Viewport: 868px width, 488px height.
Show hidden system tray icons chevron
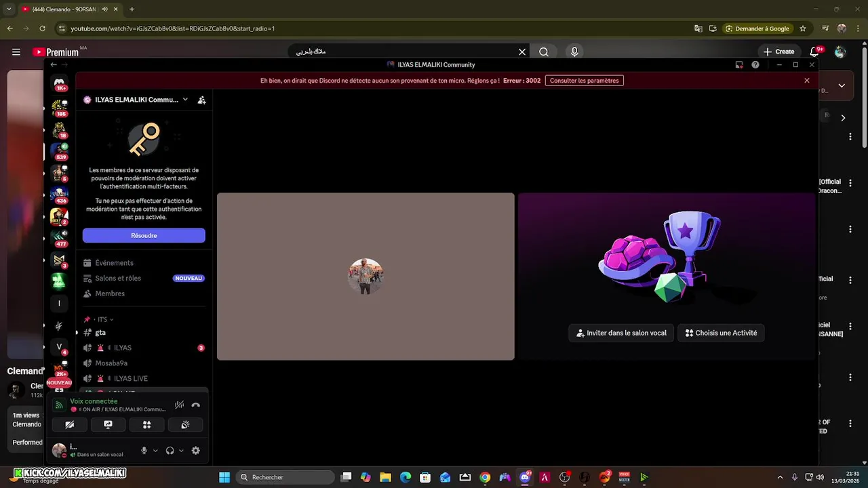coord(780,477)
